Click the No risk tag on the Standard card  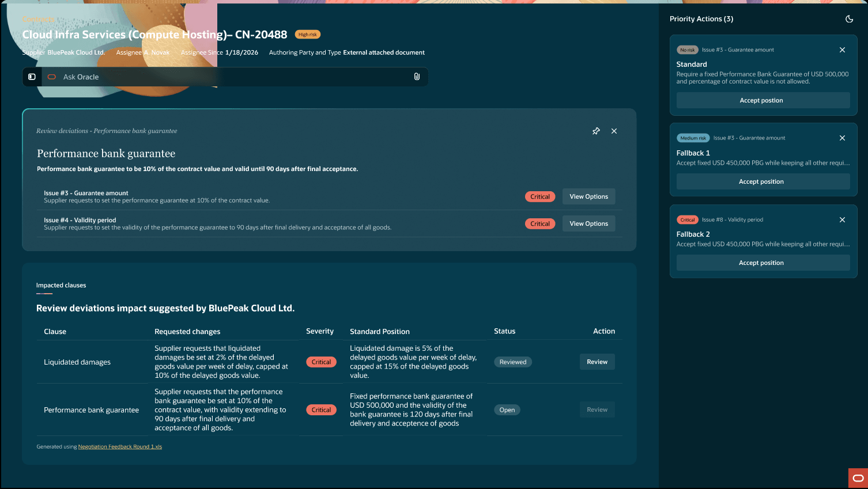pos(688,50)
